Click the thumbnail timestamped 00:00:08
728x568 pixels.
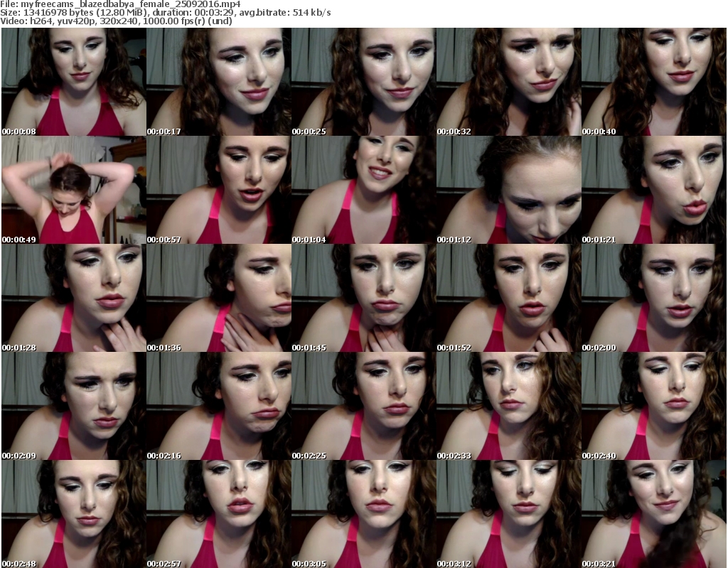(x=73, y=82)
